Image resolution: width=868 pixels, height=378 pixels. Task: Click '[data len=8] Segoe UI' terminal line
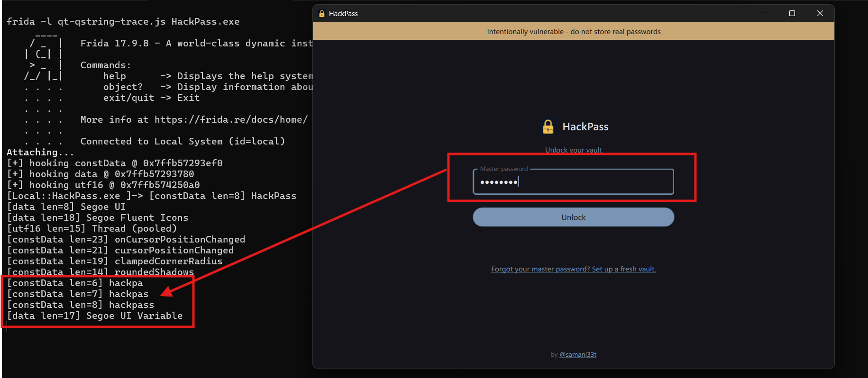click(x=66, y=207)
